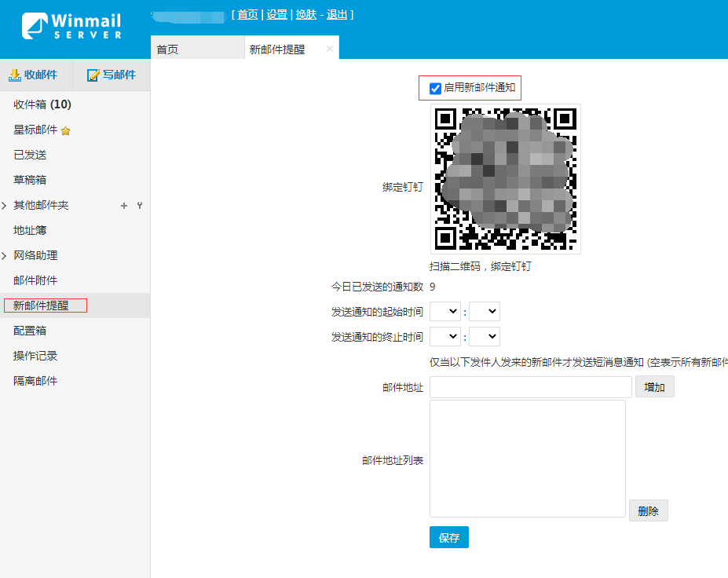Image resolution: width=728 pixels, height=578 pixels.
Task: Open start time hour dropdown
Action: pyautogui.click(x=445, y=312)
